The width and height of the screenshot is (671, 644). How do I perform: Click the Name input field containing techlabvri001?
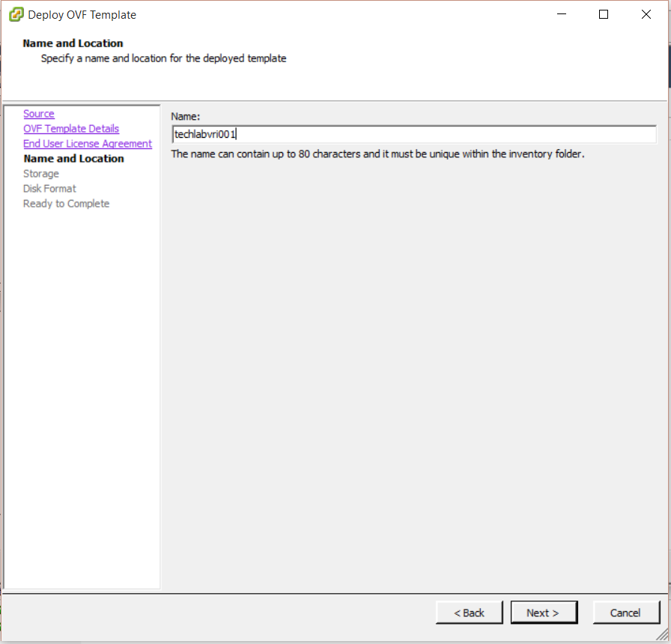414,134
